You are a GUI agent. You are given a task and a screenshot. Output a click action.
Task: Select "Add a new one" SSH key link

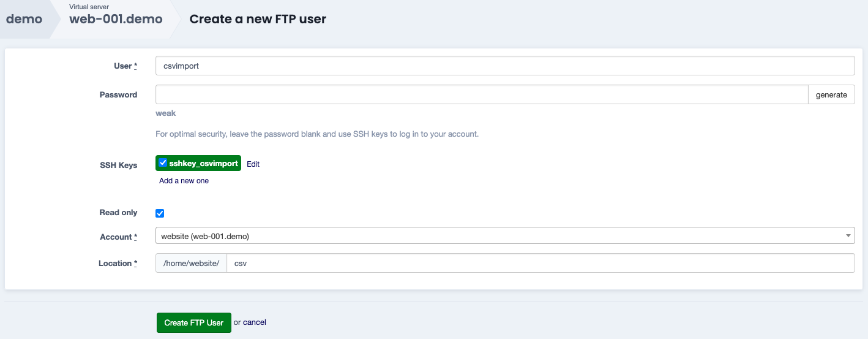(184, 181)
